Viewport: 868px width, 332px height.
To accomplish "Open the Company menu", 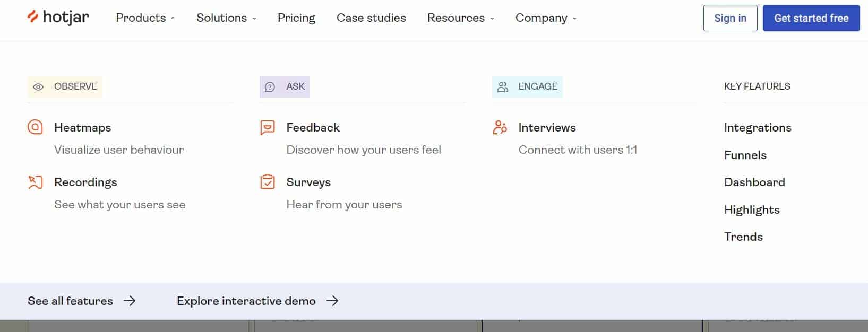I will 546,18.
